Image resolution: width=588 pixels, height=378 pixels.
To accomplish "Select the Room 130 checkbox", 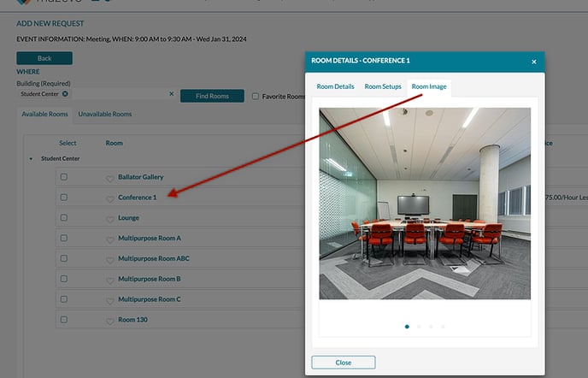I will click(64, 320).
